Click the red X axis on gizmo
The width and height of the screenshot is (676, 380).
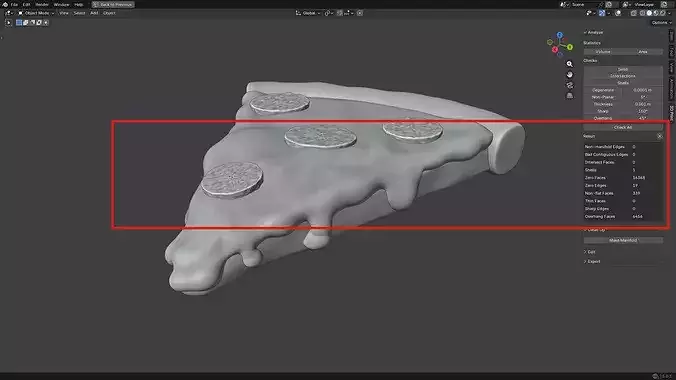point(555,50)
